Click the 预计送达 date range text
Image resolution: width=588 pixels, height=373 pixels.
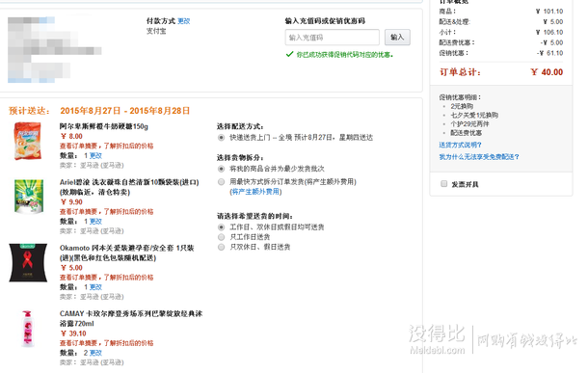[125, 111]
